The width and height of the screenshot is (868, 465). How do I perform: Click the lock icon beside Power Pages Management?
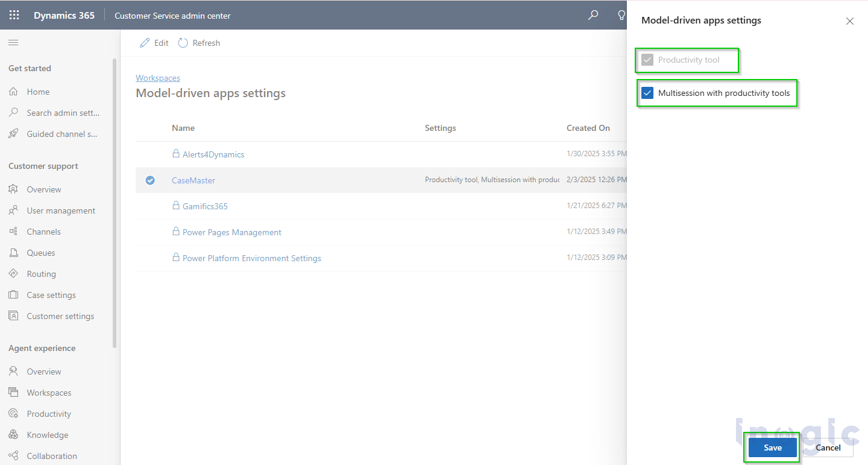(176, 232)
